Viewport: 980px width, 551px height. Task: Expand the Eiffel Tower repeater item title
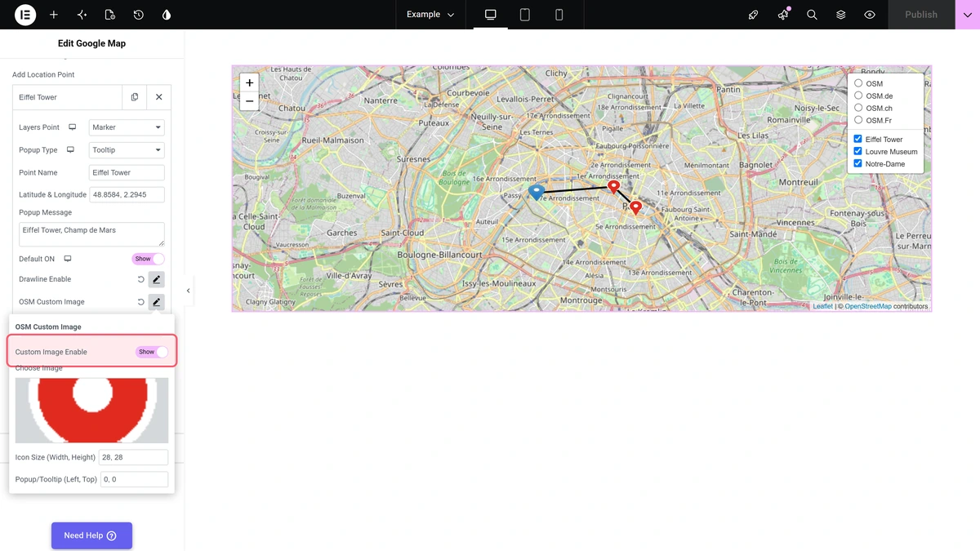(x=68, y=97)
